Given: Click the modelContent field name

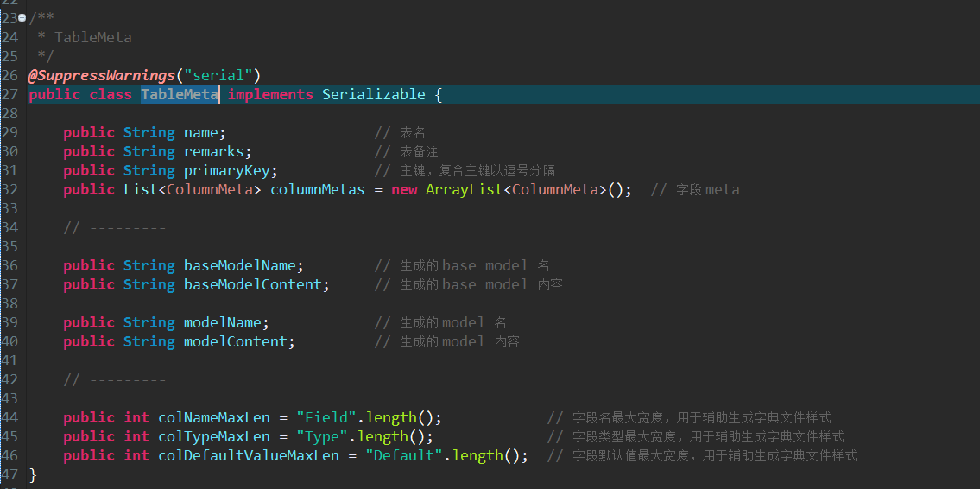Looking at the screenshot, I should [235, 341].
